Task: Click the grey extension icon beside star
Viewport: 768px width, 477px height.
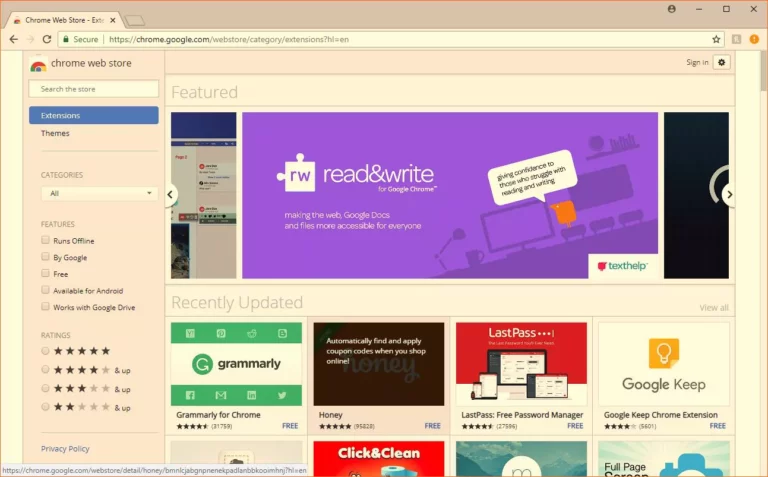Action: tap(736, 39)
